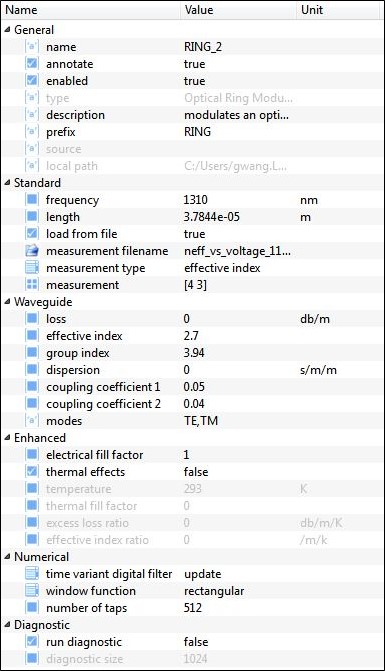The width and height of the screenshot is (385, 671).
Task: Toggle the load from file checkbox
Action: (x=32, y=234)
